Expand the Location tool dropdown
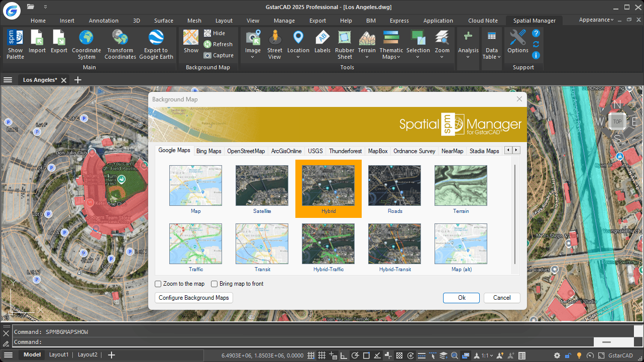 (298, 57)
